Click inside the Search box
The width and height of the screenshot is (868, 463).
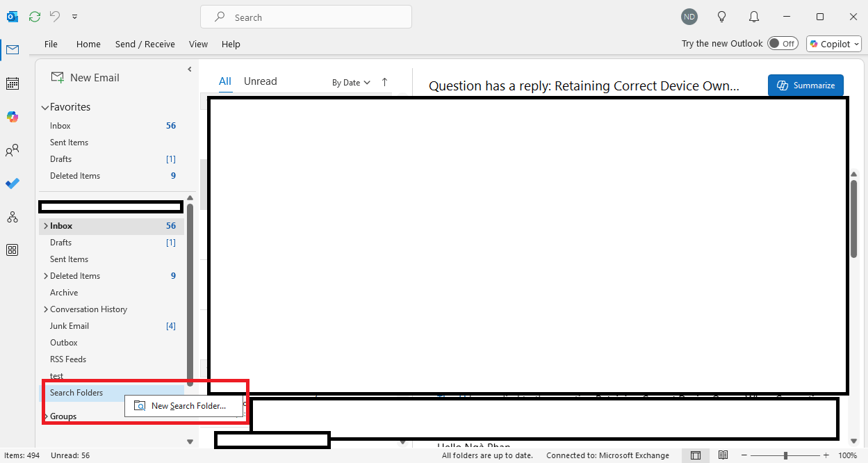tap(306, 16)
